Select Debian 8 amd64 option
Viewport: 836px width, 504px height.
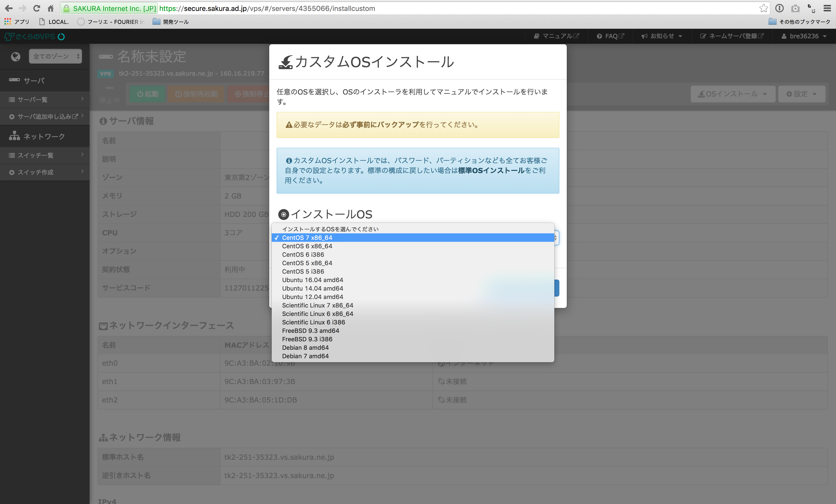(413, 348)
